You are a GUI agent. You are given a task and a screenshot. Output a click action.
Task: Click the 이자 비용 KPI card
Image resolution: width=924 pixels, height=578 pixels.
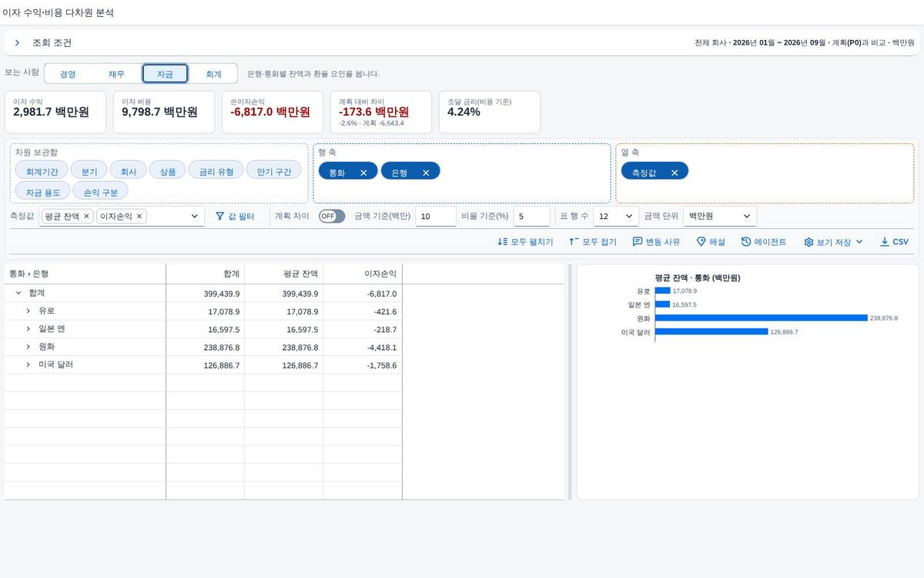click(166, 112)
